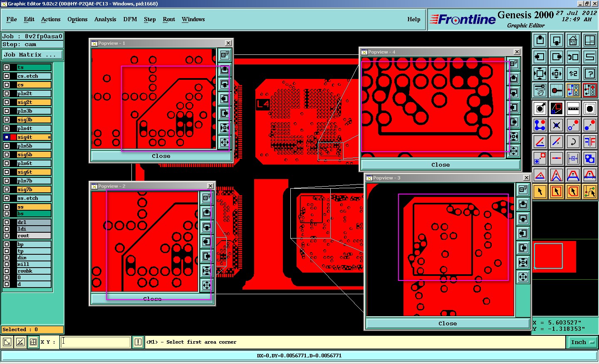Click the red color swatch of sig4t layer
Screen dimensions: 599x364
13,137
